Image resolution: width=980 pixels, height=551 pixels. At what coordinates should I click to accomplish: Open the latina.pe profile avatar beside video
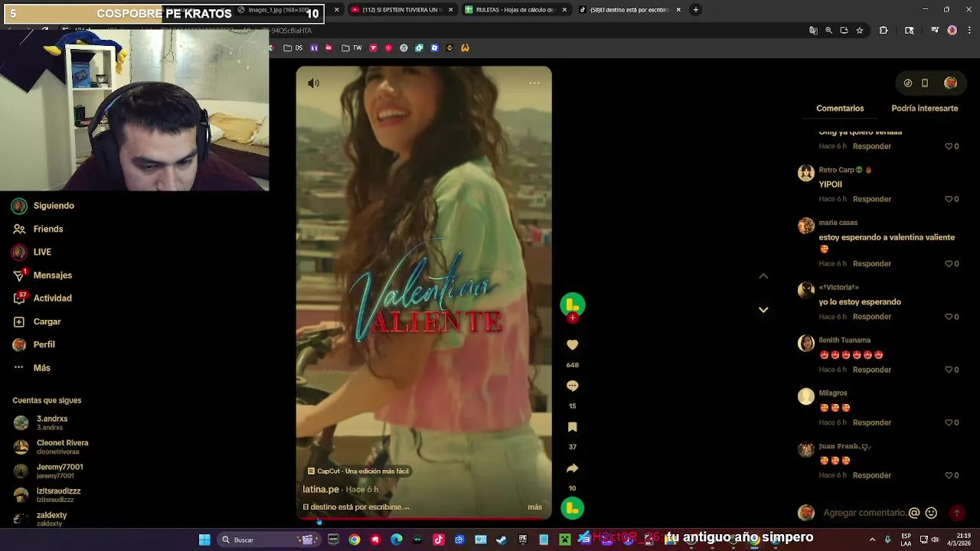(x=572, y=305)
